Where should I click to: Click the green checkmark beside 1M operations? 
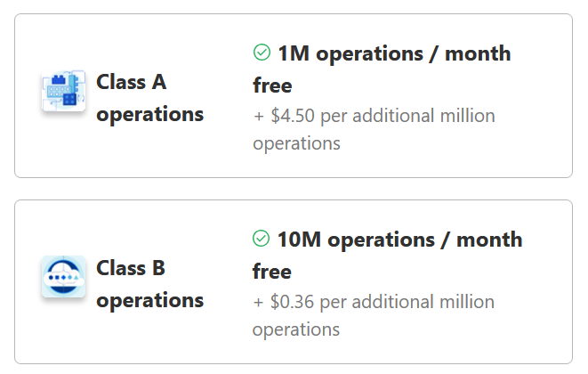262,53
